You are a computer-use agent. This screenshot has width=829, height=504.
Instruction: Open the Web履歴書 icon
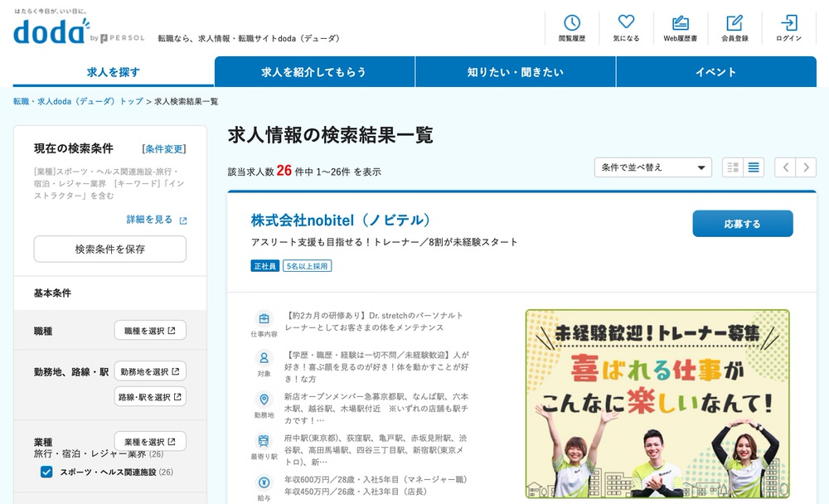[x=680, y=23]
